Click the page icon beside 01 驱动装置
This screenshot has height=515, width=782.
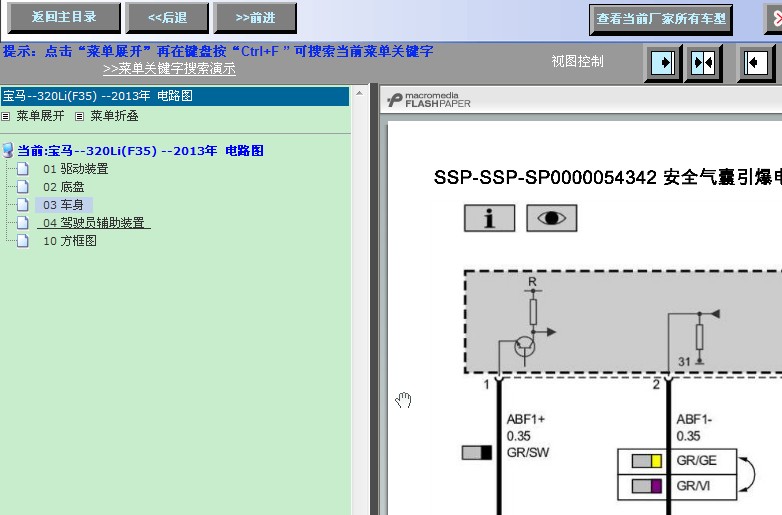pos(22,169)
